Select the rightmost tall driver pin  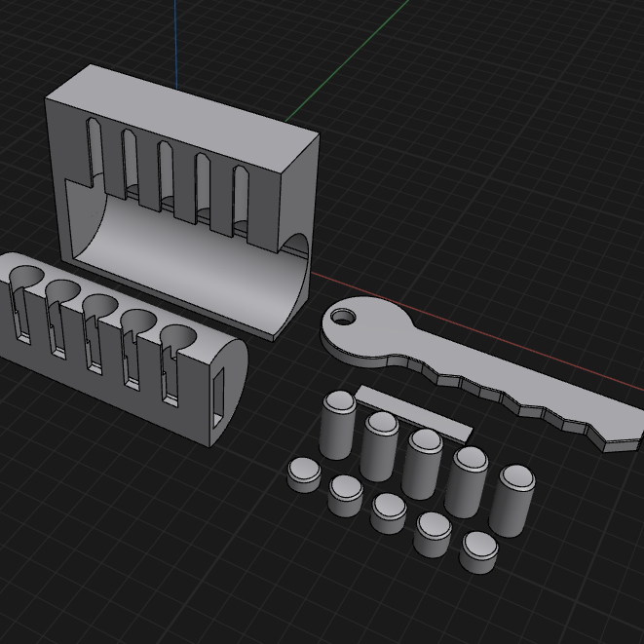512,501
